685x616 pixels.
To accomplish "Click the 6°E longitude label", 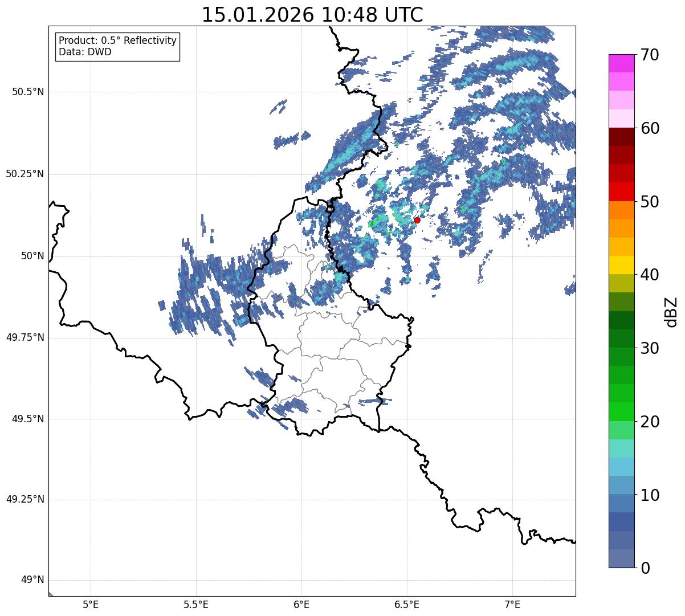I will tap(301, 604).
